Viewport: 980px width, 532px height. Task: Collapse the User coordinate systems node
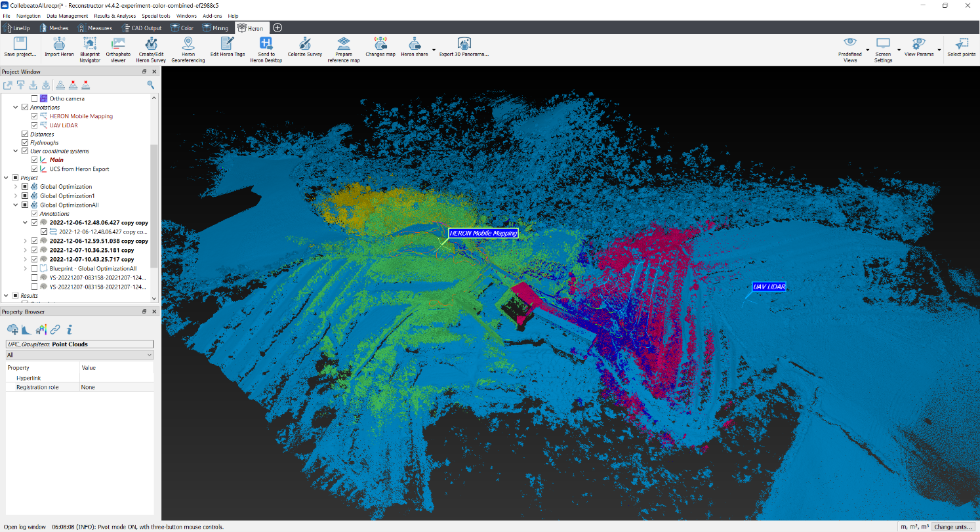pyautogui.click(x=16, y=151)
